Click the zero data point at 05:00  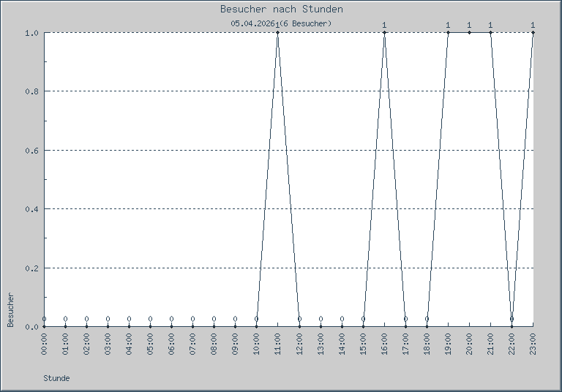tap(150, 326)
